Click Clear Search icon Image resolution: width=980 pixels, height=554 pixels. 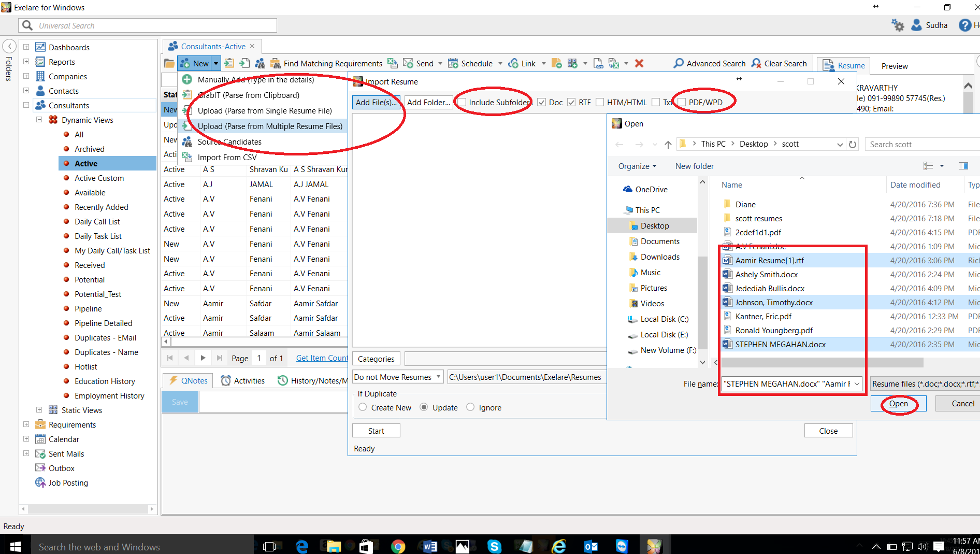tap(756, 63)
